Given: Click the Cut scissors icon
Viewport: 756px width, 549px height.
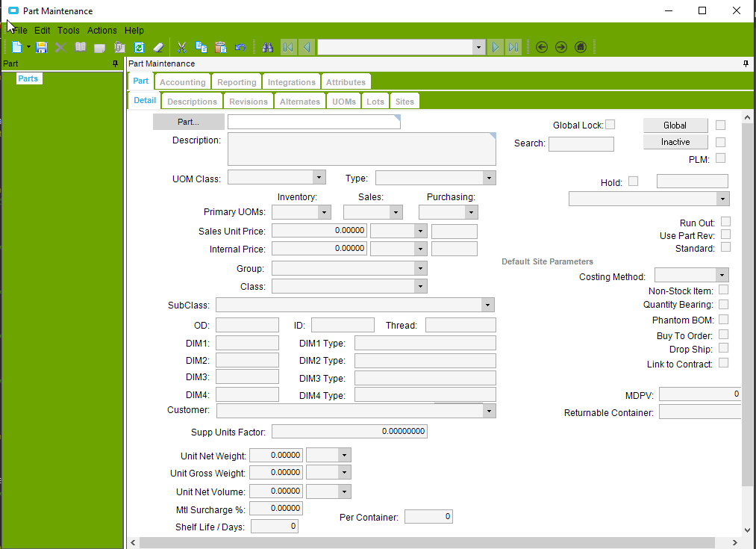Looking at the screenshot, I should [181, 47].
